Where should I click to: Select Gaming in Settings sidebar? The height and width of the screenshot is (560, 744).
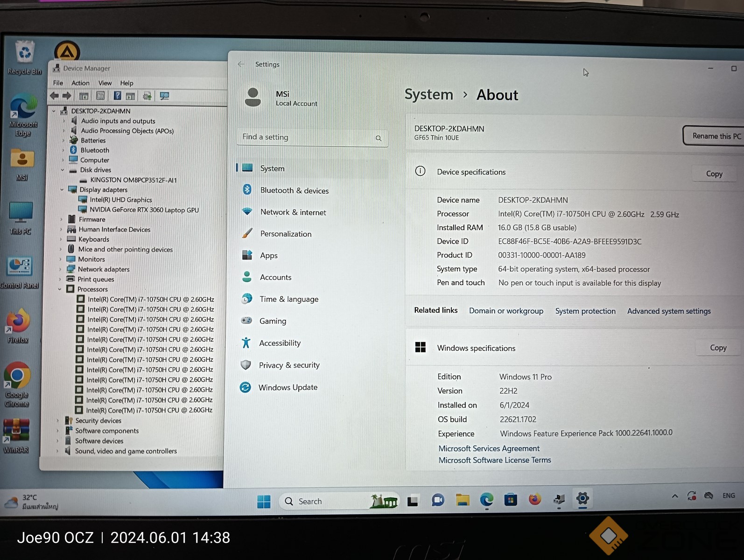[x=312, y=321]
